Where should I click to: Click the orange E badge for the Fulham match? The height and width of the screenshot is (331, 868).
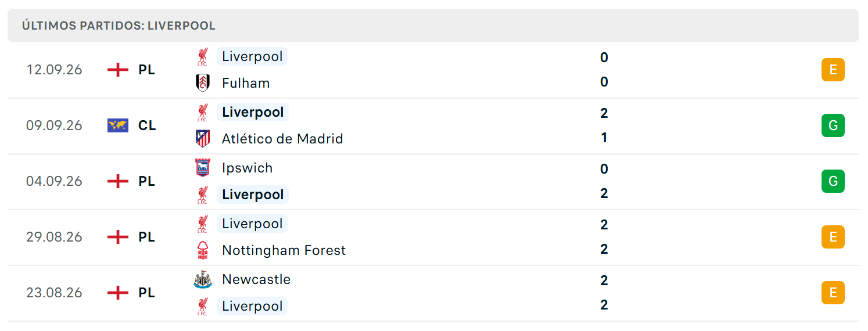point(833,70)
